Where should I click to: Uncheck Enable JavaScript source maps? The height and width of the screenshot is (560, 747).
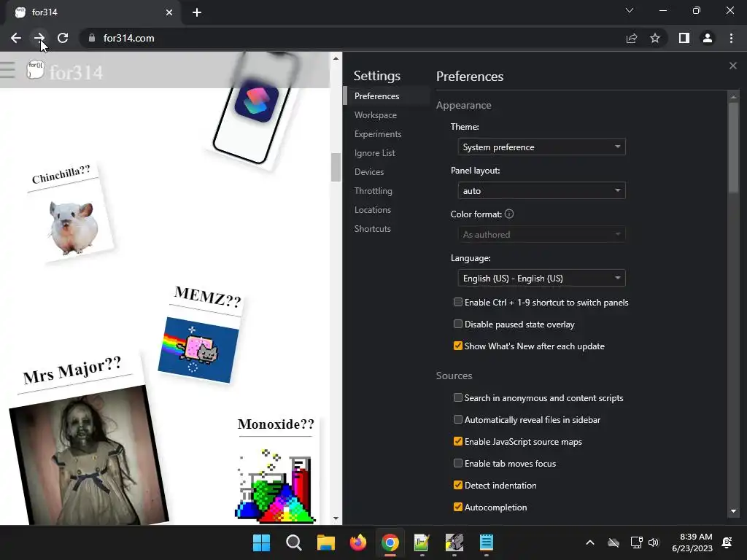pos(458,441)
